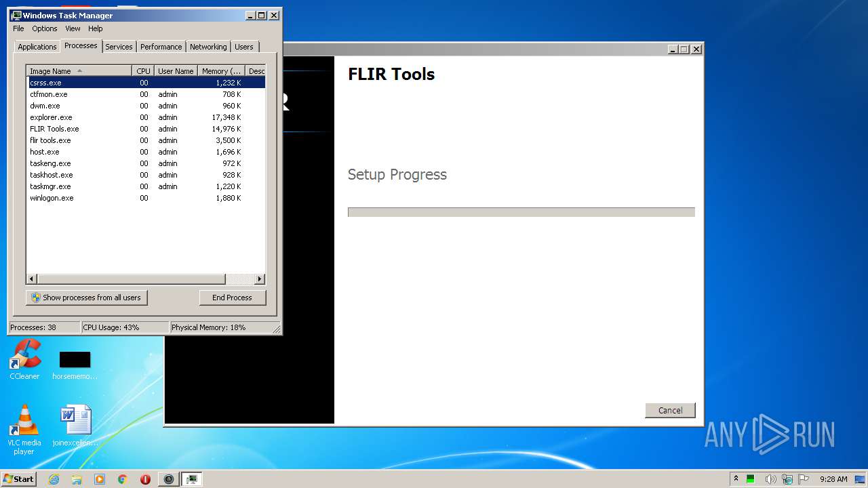The image size is (868, 488).
Task: Click the Task Manager taskbar button
Action: click(x=192, y=479)
